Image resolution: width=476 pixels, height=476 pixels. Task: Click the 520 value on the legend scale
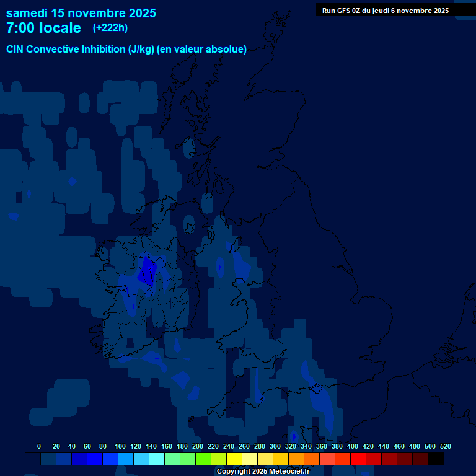tap(445, 446)
